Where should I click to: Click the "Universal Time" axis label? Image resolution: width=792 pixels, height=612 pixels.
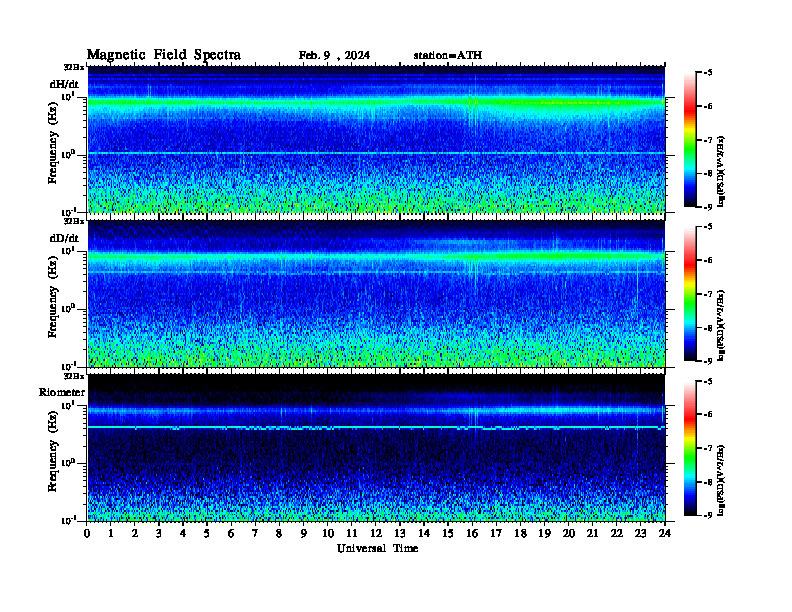click(x=377, y=548)
